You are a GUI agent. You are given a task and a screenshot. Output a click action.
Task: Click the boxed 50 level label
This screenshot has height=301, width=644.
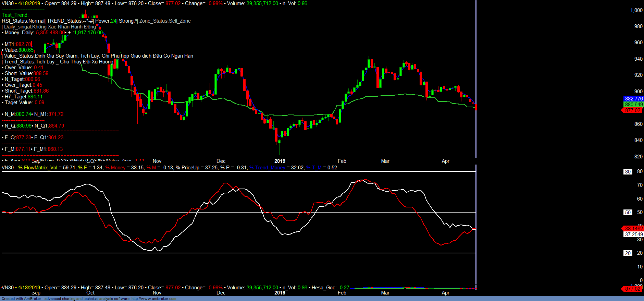click(x=628, y=213)
